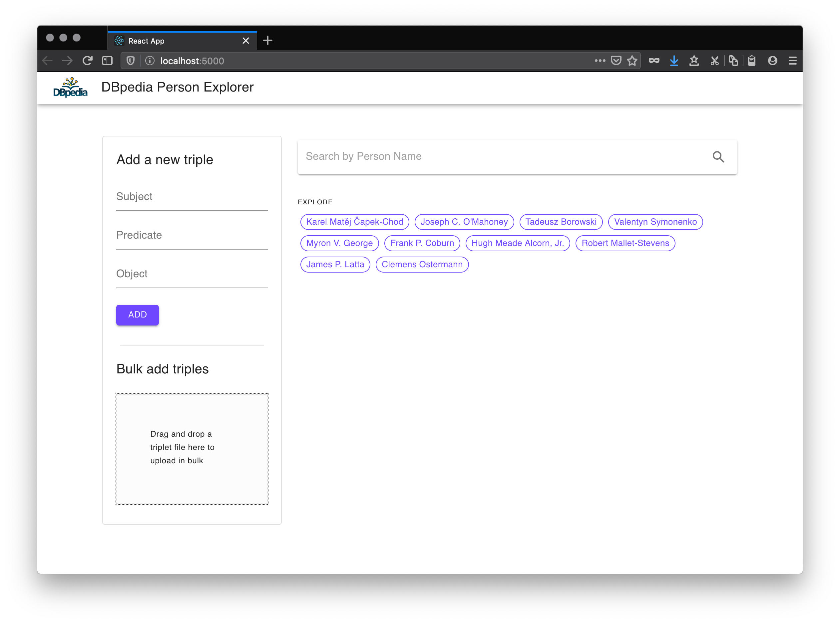Select the React App tab
Image resolution: width=840 pixels, height=623 pixels.
point(177,41)
